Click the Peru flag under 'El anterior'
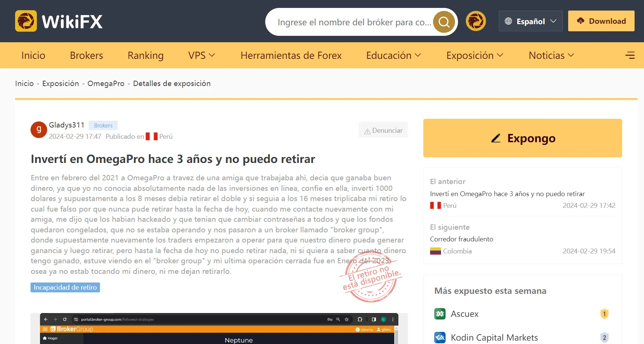The image size is (644, 344). click(x=435, y=206)
